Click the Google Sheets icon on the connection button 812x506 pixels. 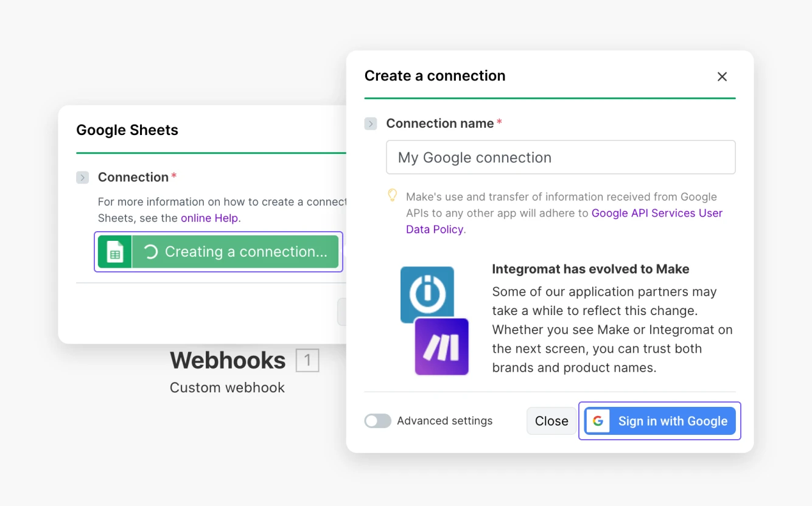click(x=116, y=251)
